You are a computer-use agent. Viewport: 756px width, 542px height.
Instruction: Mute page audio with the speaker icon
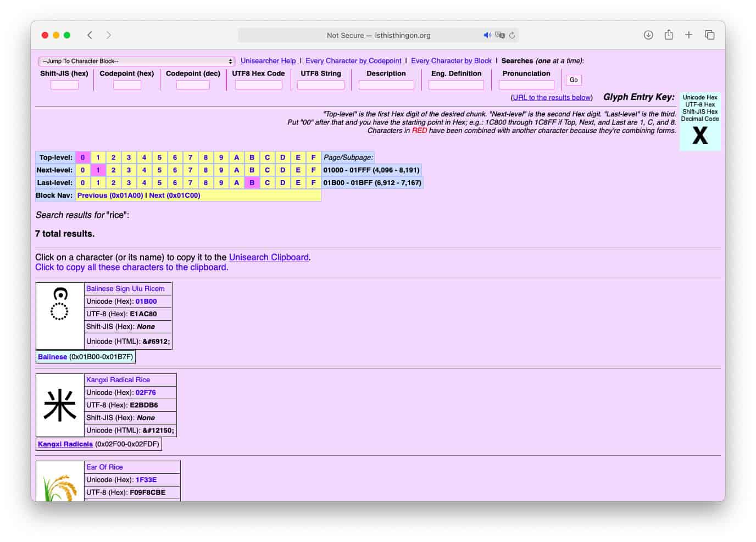[x=487, y=35]
